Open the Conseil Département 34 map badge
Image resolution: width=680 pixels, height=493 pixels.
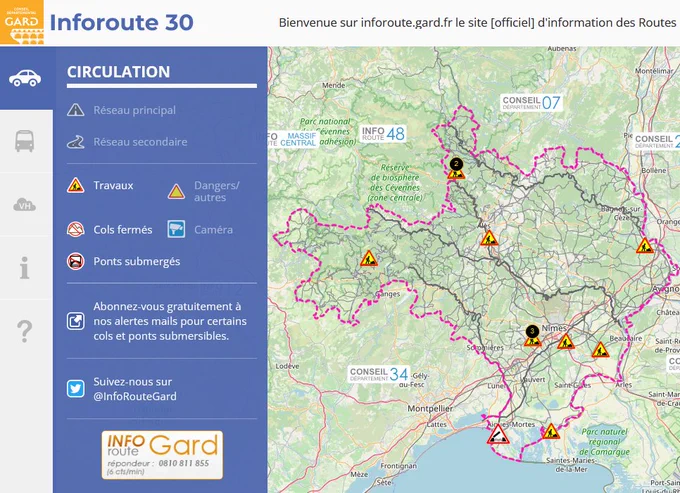point(379,374)
